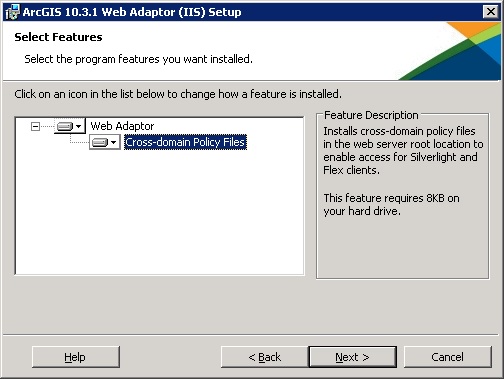Proceed with the Next button
The height and width of the screenshot is (379, 504).
click(353, 357)
